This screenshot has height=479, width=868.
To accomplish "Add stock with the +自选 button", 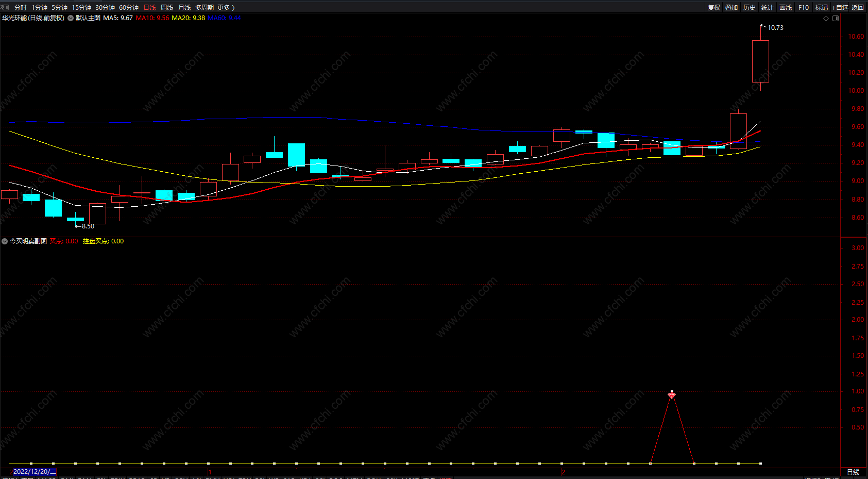I will [840, 8].
